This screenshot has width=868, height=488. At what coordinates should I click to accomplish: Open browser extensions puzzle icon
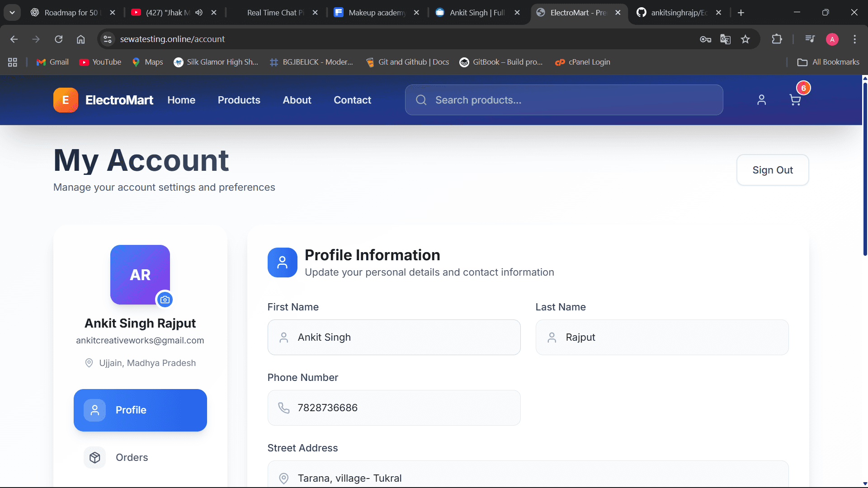(777, 39)
